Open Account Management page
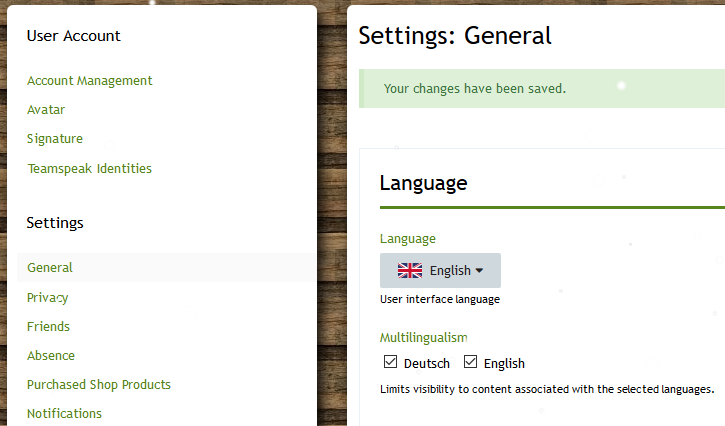This screenshot has width=725, height=426. (x=90, y=81)
